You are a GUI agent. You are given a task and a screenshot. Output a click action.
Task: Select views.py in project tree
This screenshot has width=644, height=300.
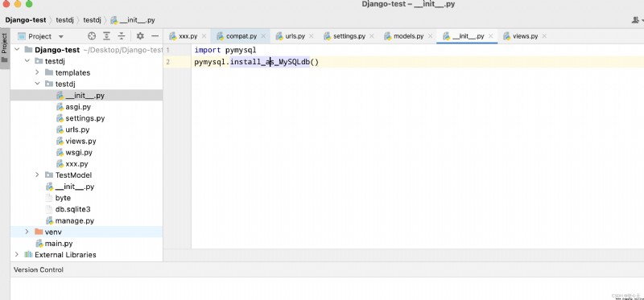[x=80, y=142]
